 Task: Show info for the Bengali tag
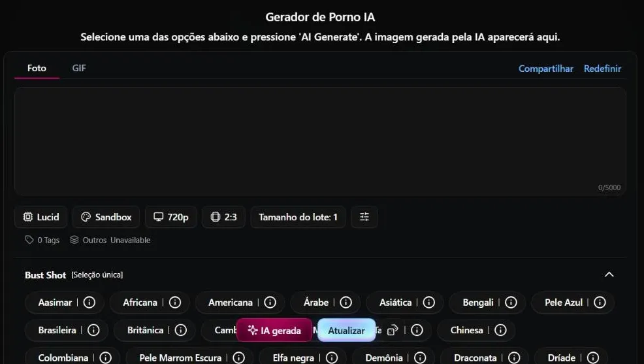coord(511,303)
